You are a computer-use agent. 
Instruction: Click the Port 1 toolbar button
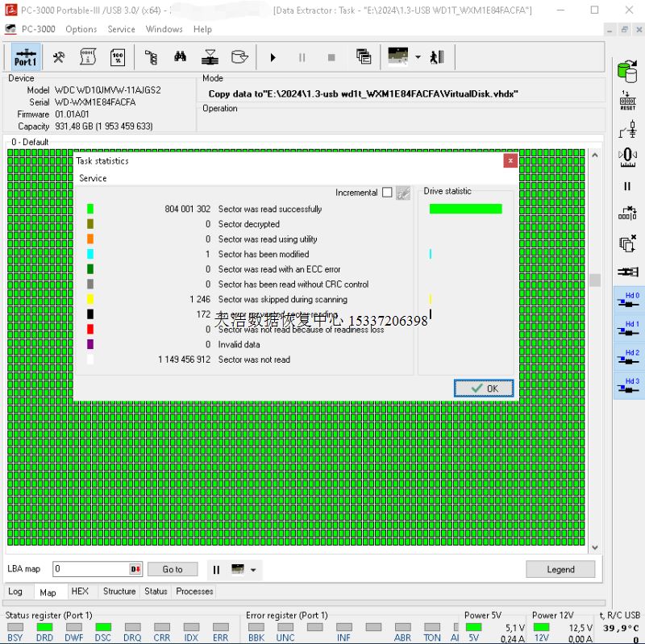pos(25,57)
